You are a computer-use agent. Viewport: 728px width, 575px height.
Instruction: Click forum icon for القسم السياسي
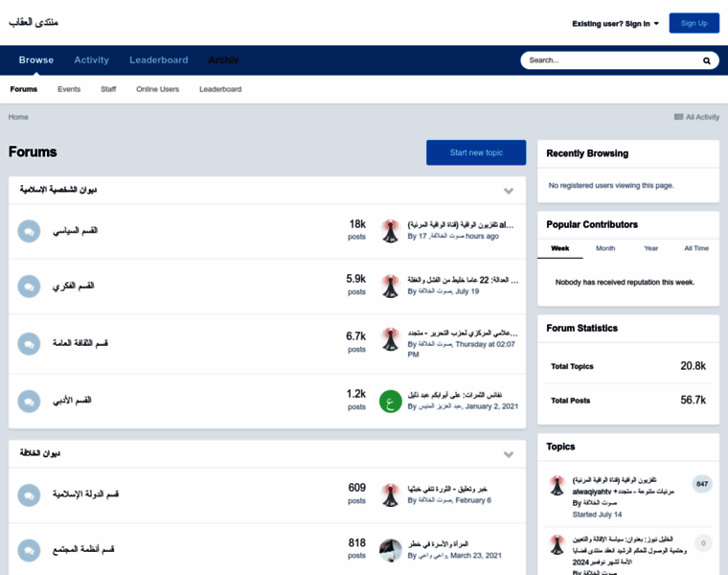coord(29,231)
